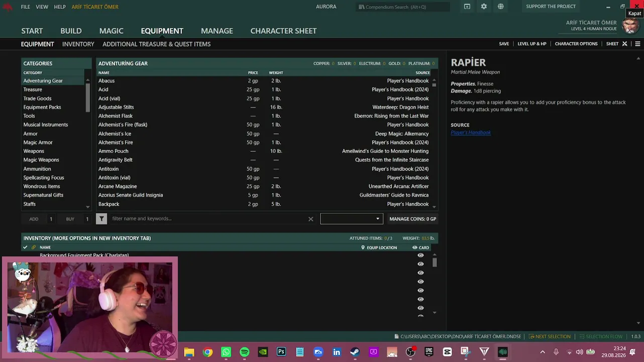The width and height of the screenshot is (644, 362).
Task: Toggle Selection Flow in the status bar
Action: click(601, 336)
